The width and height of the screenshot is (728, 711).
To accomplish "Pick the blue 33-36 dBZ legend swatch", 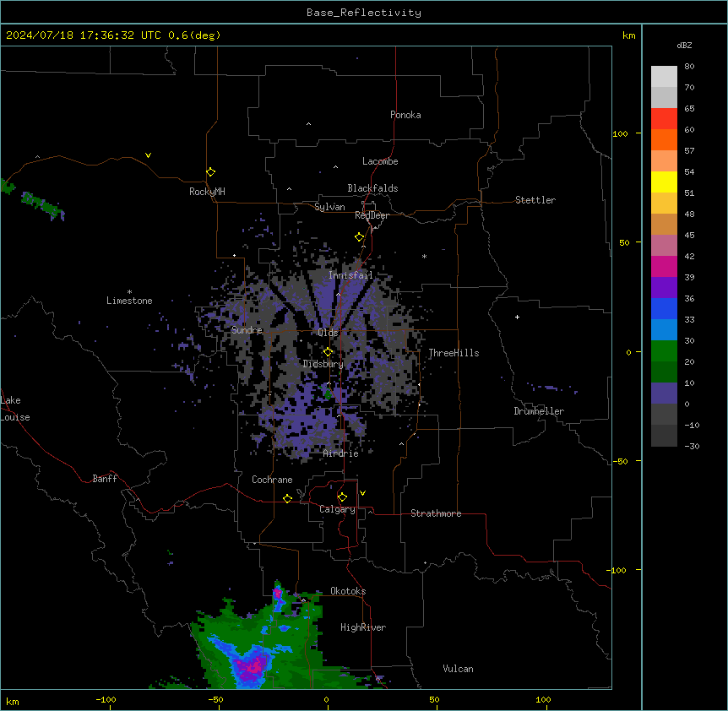I will [x=664, y=308].
